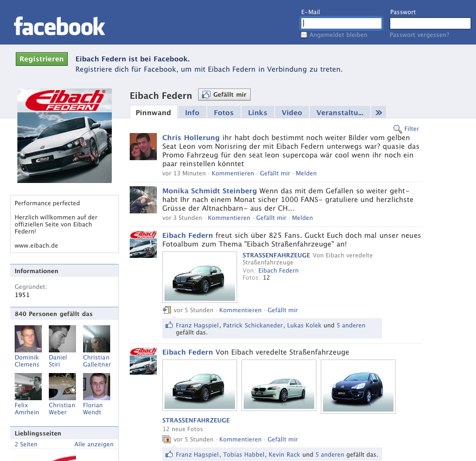
Task: Open the Veranstaltungen tab
Action: (340, 112)
